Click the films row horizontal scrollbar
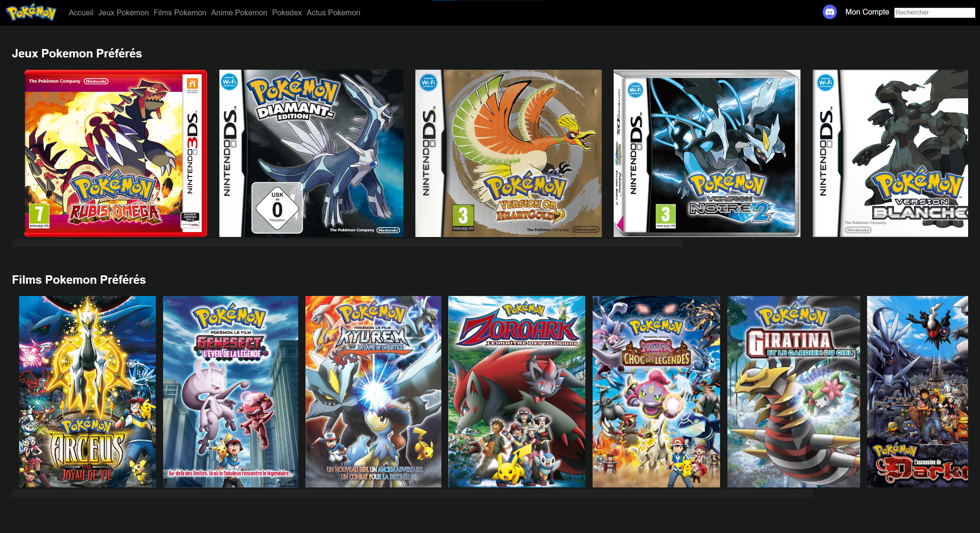The height and width of the screenshot is (533, 980). [412, 494]
